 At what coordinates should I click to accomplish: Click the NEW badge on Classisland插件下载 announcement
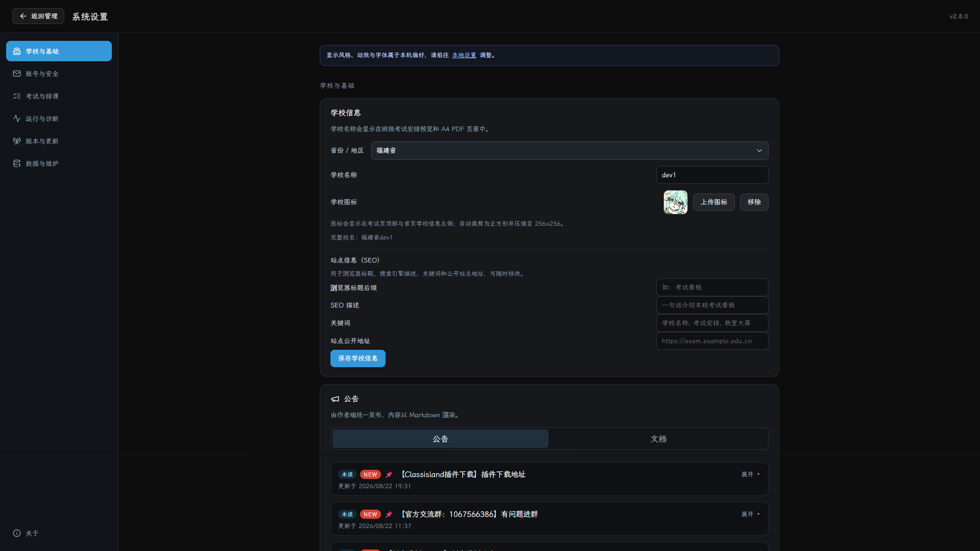point(370,474)
